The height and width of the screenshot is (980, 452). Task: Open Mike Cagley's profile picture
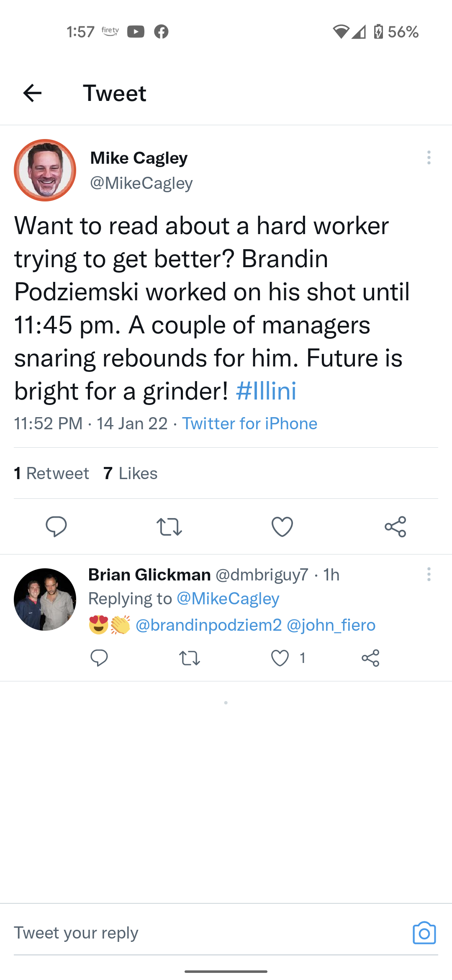(45, 170)
